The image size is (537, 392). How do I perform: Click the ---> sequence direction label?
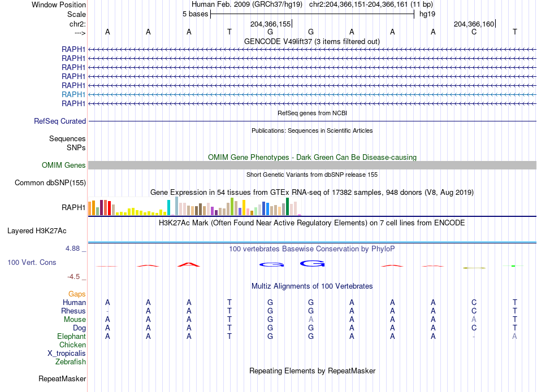pyautogui.click(x=80, y=33)
